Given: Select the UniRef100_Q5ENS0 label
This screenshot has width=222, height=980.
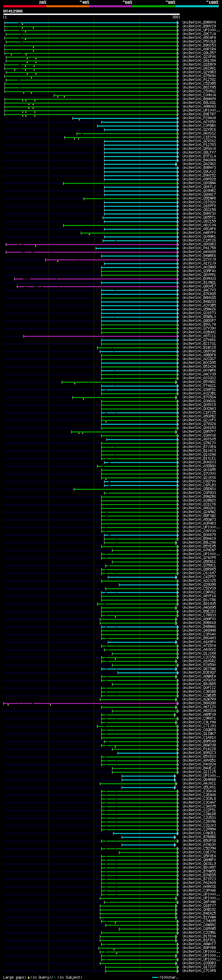Looking at the screenshot, I should (x=199, y=489).
